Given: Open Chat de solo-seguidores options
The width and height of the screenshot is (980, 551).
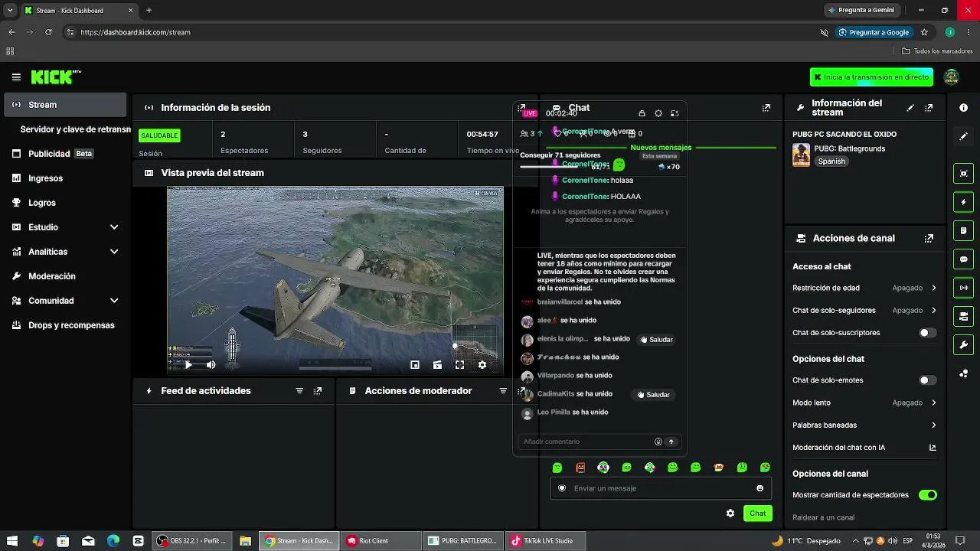Looking at the screenshot, I should [864, 311].
